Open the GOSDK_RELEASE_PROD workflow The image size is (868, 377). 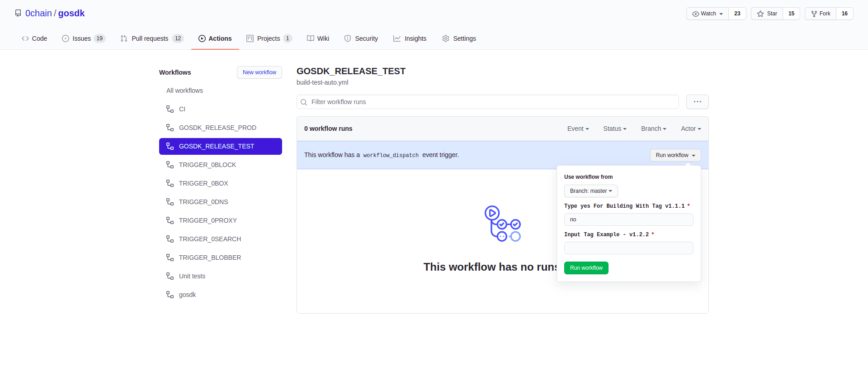[221, 128]
